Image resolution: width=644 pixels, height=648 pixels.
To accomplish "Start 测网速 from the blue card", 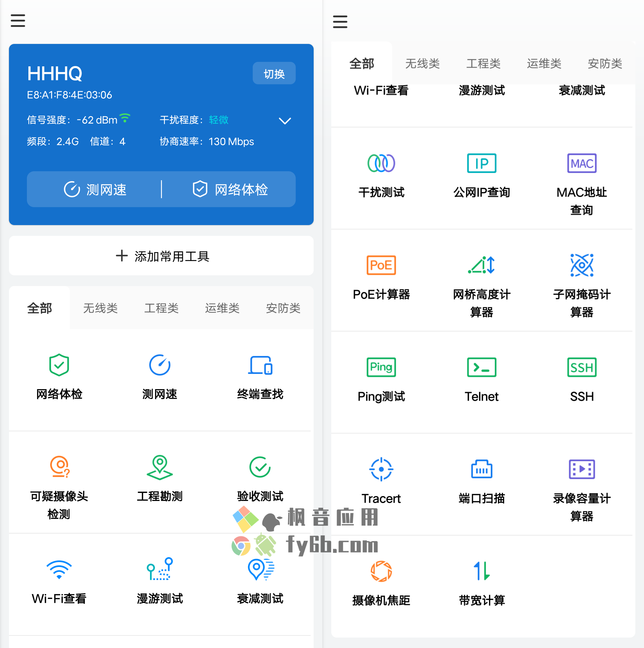I will (x=95, y=189).
